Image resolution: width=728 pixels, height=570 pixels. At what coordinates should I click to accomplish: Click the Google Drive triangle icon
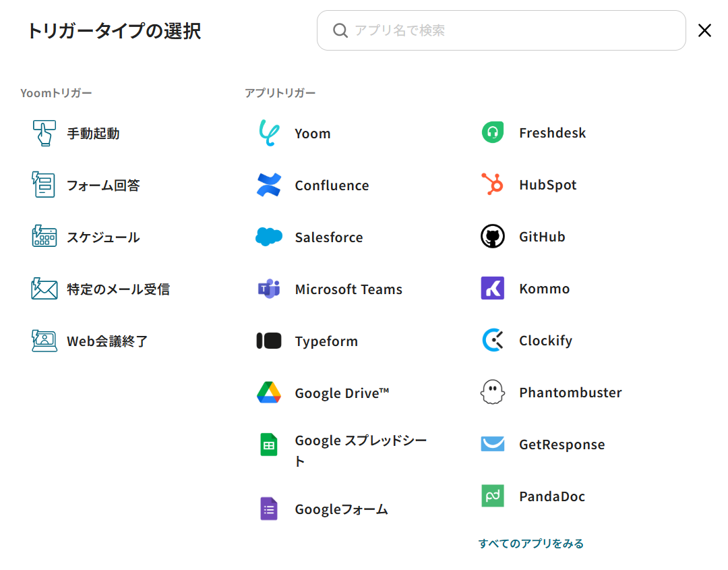pyautogui.click(x=269, y=393)
